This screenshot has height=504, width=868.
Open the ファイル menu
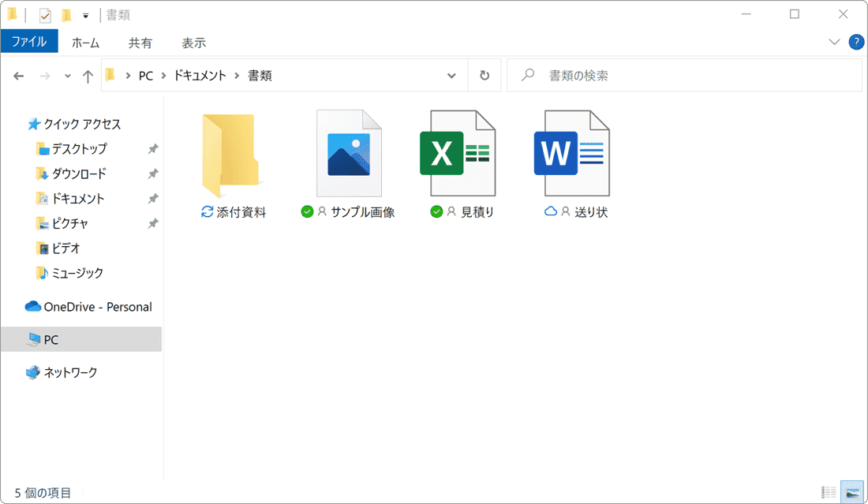click(x=29, y=42)
